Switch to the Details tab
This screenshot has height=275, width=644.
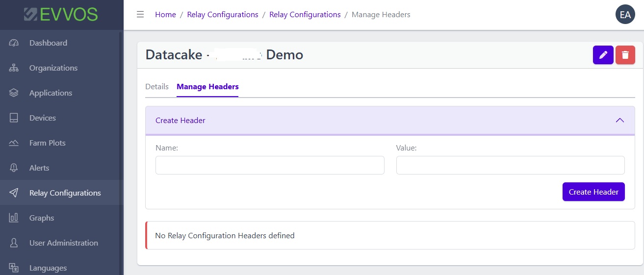[157, 87]
